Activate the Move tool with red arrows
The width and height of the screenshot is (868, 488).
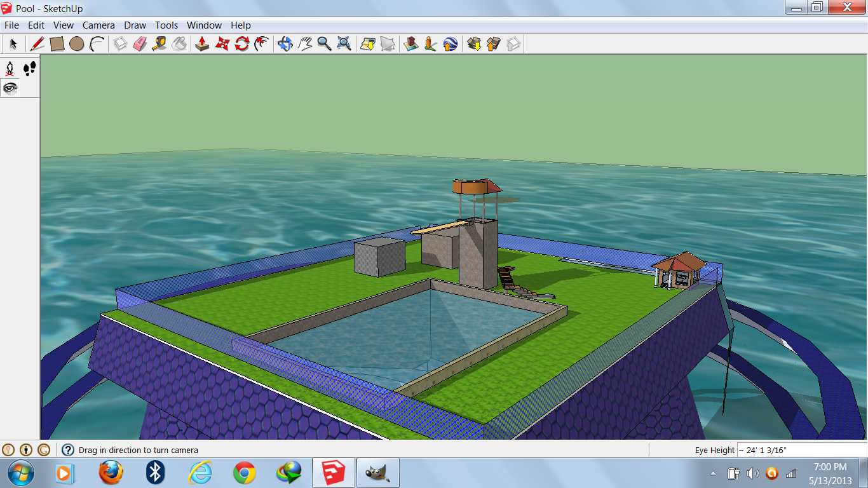click(222, 44)
